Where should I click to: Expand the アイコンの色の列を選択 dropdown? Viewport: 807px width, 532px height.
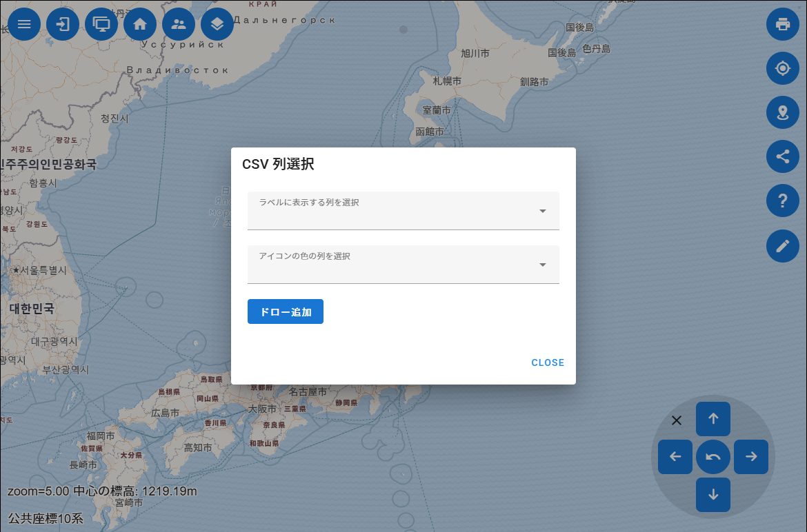(x=403, y=265)
